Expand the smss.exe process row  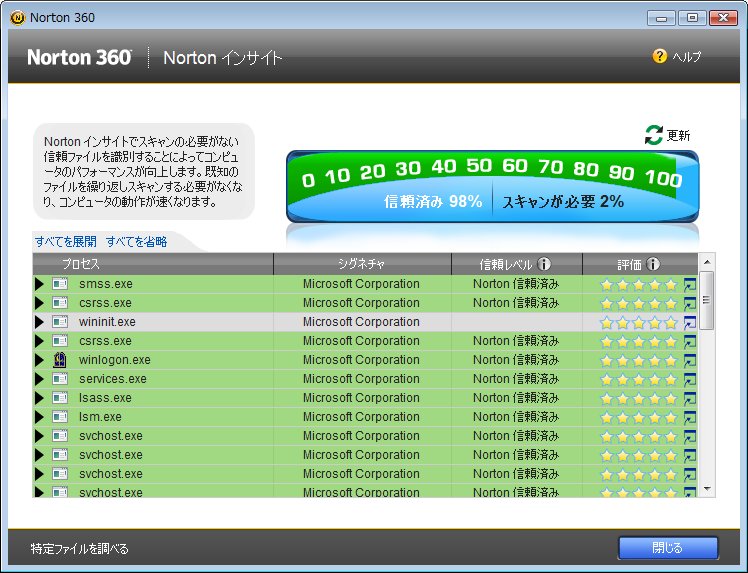pos(39,284)
